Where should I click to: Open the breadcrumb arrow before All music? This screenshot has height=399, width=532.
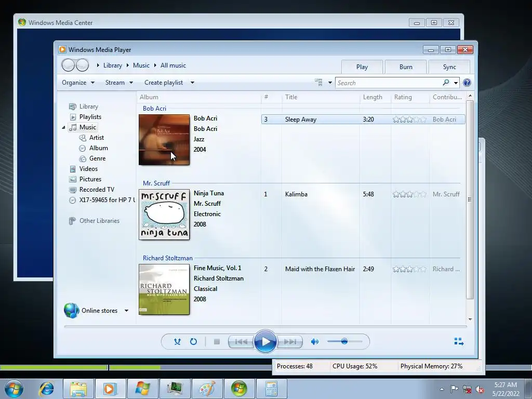tap(155, 65)
